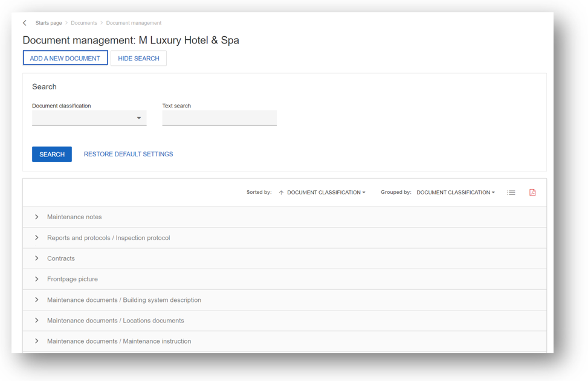Screen dimensions: 588x381
Task: Click ADD A NEW DOCUMENT
Action: pyautogui.click(x=65, y=57)
